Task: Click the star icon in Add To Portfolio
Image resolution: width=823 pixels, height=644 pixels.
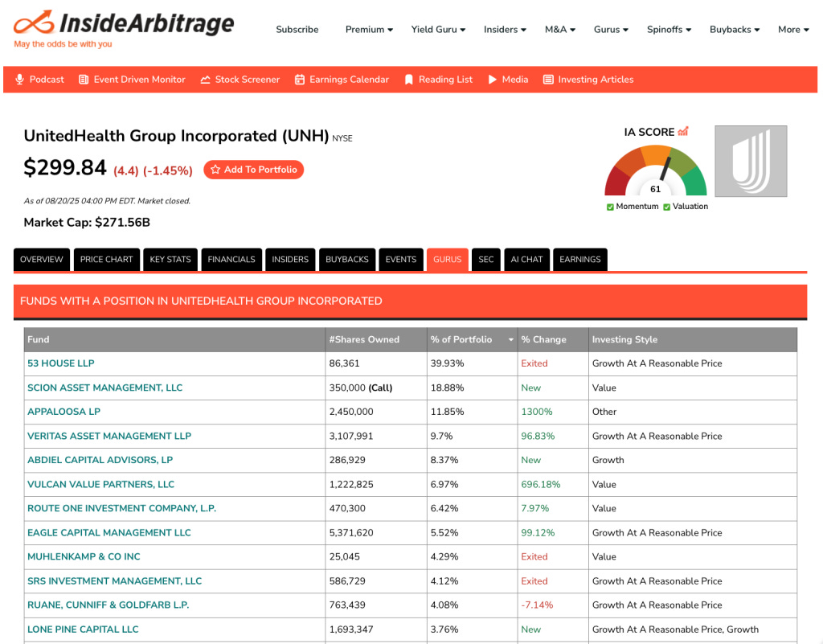Action: click(215, 170)
